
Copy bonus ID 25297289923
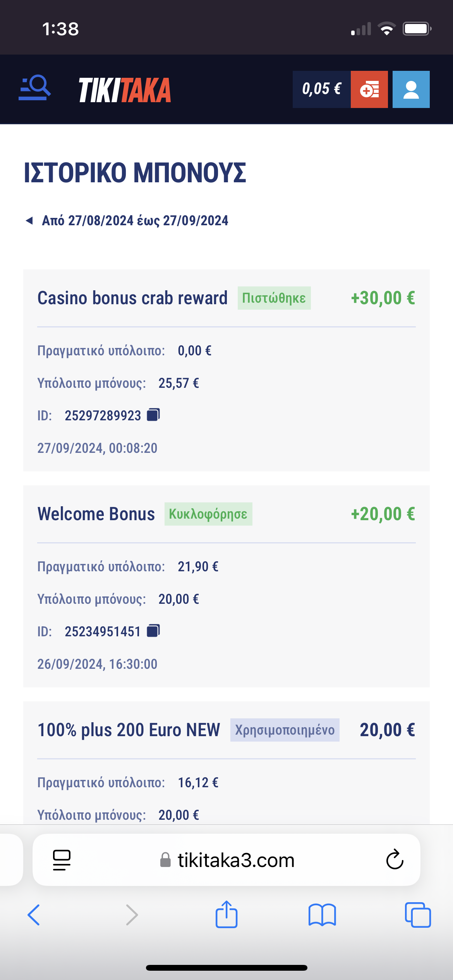click(x=153, y=415)
